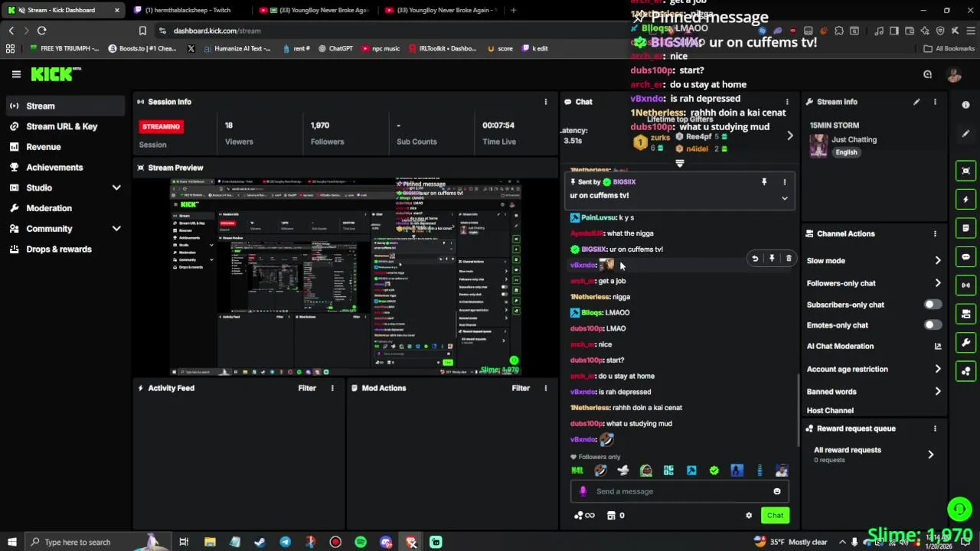Click Host Channel option
This screenshot has width=980, height=551.
(830, 411)
